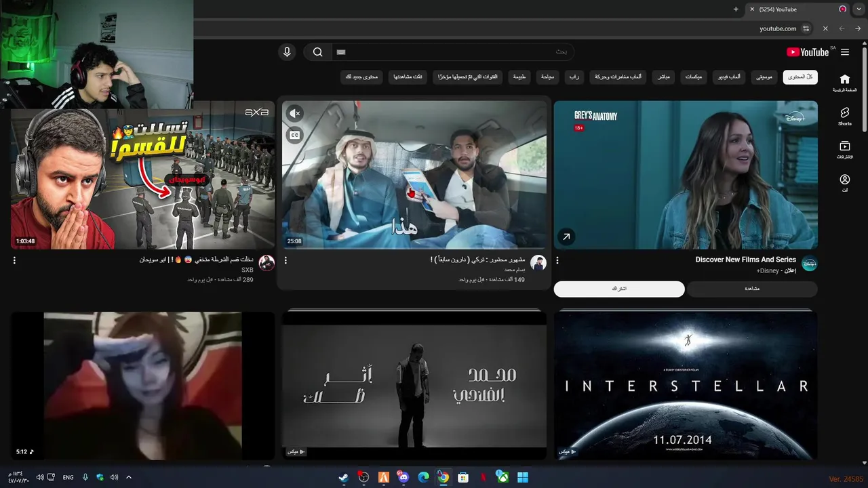Screen dimensions: 868x488
Task: Run search with the magnifying glass button
Action: [x=317, y=52]
